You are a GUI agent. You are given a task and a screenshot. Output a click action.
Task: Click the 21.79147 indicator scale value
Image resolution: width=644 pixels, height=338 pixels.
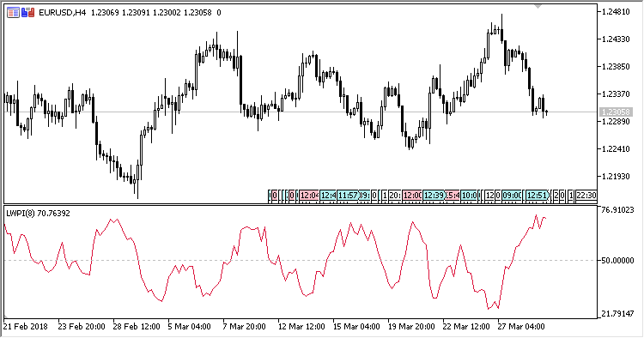coord(617,314)
